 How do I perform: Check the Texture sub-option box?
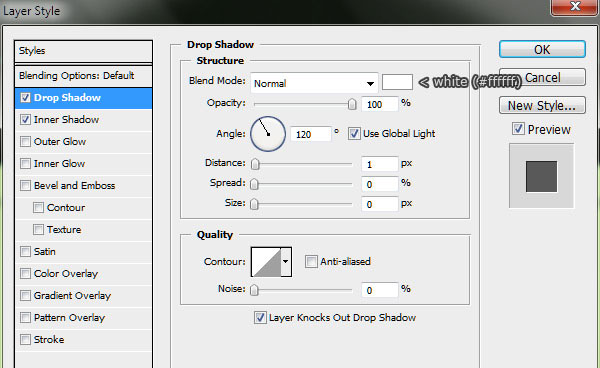38,230
